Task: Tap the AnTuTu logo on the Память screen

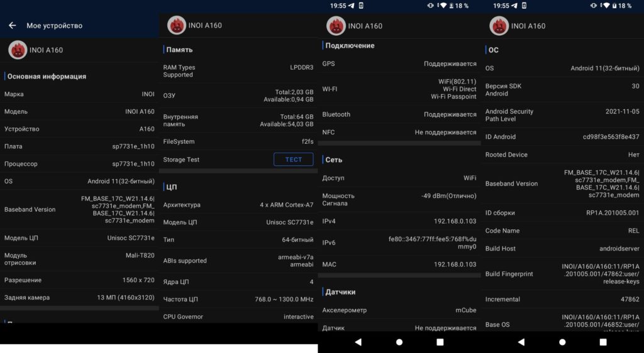Action: [x=177, y=25]
